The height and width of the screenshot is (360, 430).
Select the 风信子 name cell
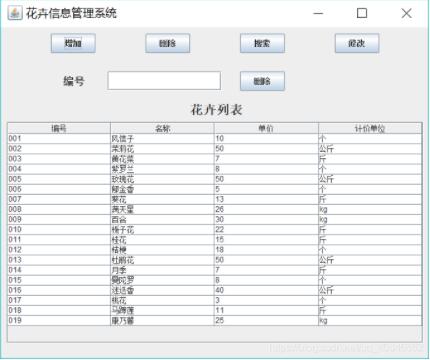click(162, 139)
